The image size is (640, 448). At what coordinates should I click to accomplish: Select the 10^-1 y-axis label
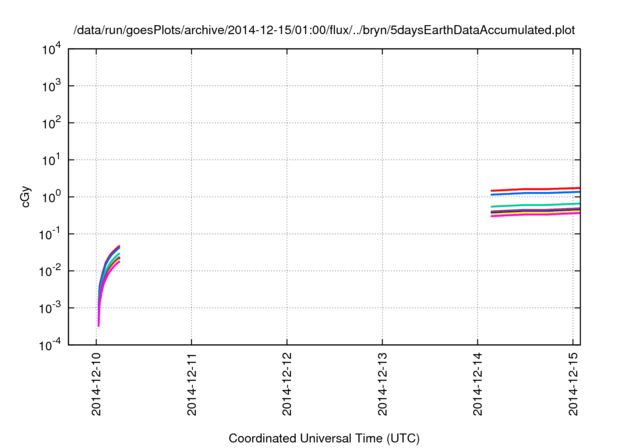pyautogui.click(x=51, y=234)
